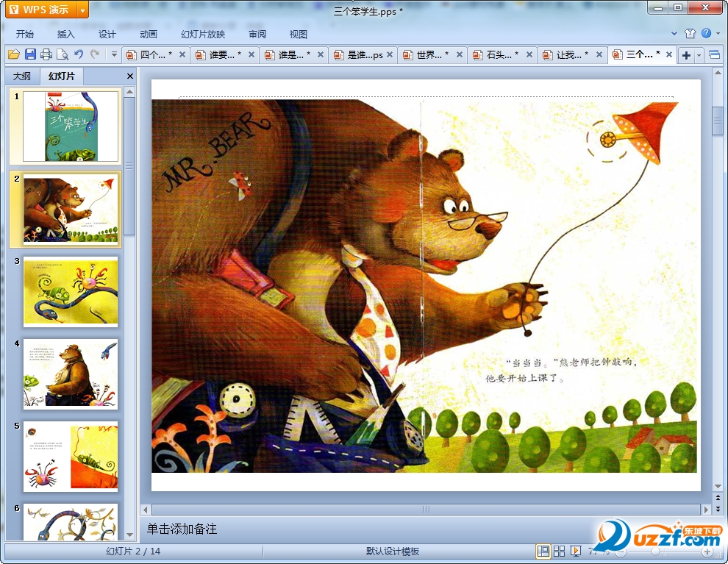Open print preview from the quick access toolbar
Screen dimensions: 728x564
point(63,54)
